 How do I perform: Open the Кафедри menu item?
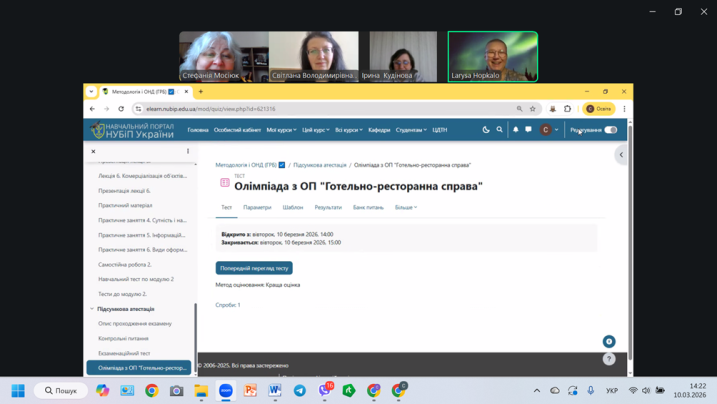click(379, 130)
